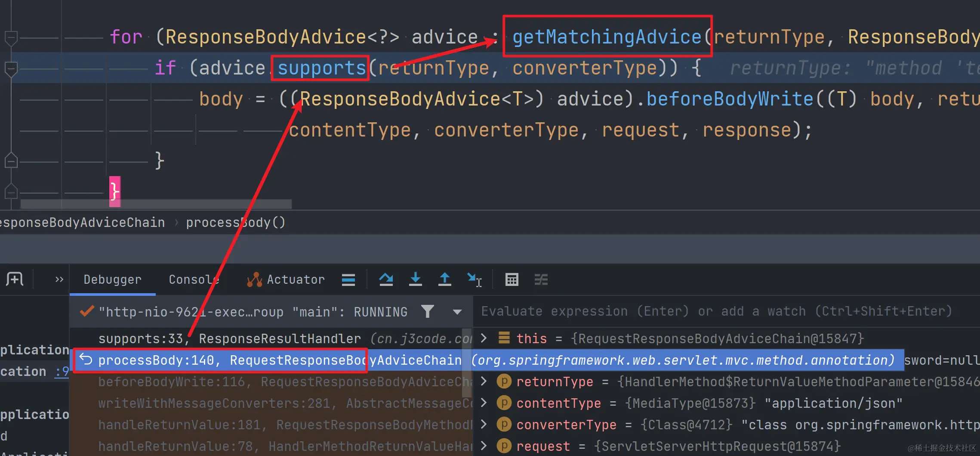Click parameter icon of converterType variable
This screenshot has height=456, width=980.
[504, 425]
